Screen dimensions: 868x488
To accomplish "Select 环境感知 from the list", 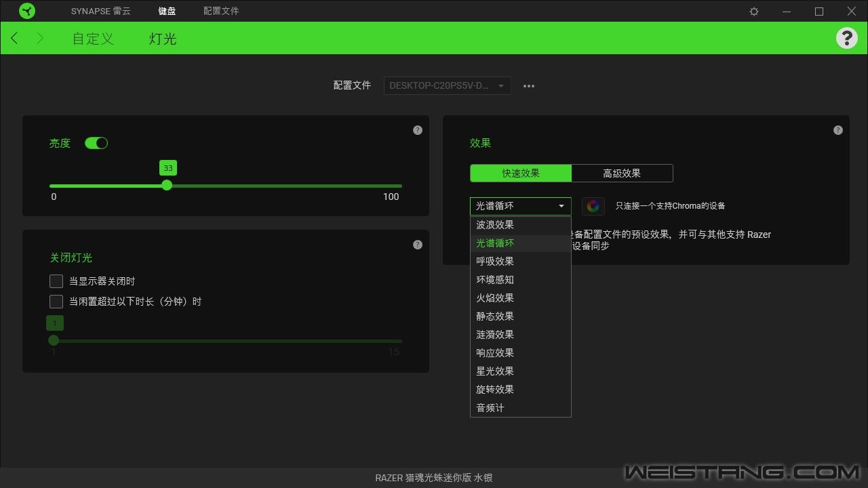I will 521,280.
